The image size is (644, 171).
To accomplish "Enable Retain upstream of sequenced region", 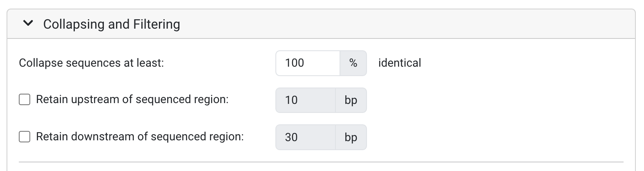I will (25, 100).
